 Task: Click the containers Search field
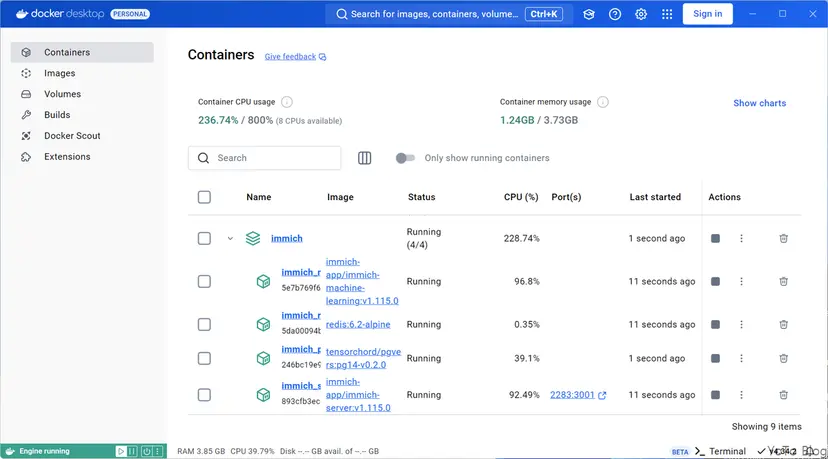coord(265,158)
